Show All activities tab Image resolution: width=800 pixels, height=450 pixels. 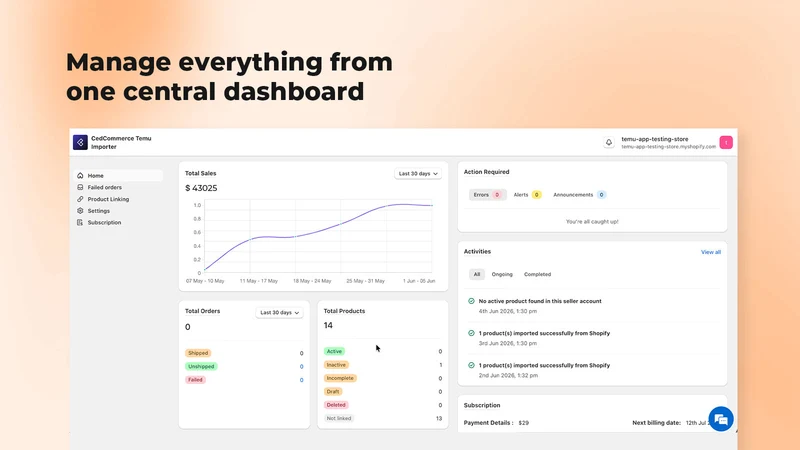coord(477,274)
